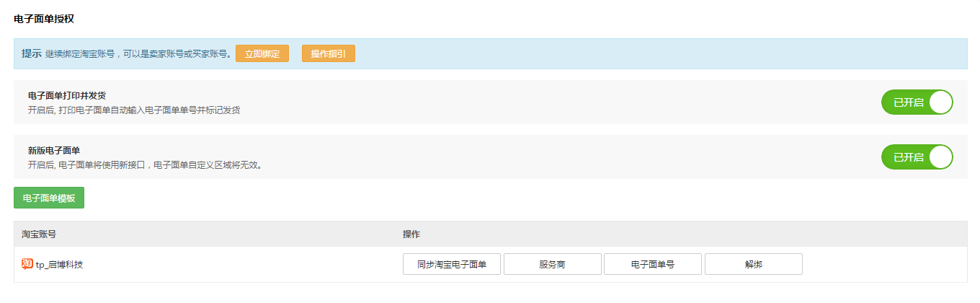Click the description mentioning 自动输入电子面单单号并标记发货
Screen dimensions: 980x303
[x=134, y=110]
